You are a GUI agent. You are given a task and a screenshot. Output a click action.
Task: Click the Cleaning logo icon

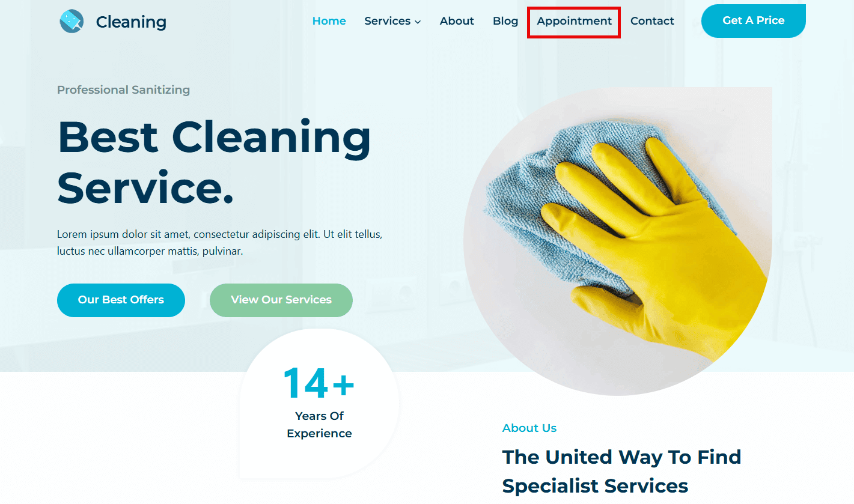(x=72, y=22)
